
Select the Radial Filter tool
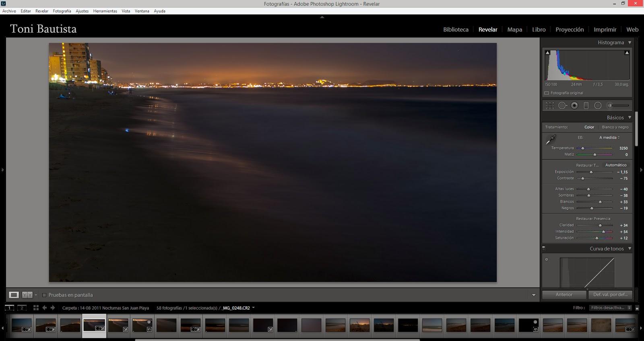point(598,105)
